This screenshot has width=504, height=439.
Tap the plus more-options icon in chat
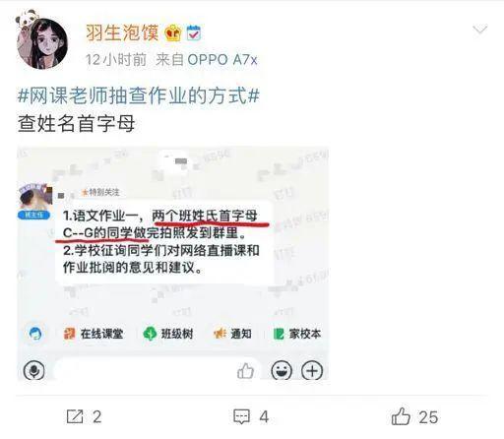coord(312,371)
